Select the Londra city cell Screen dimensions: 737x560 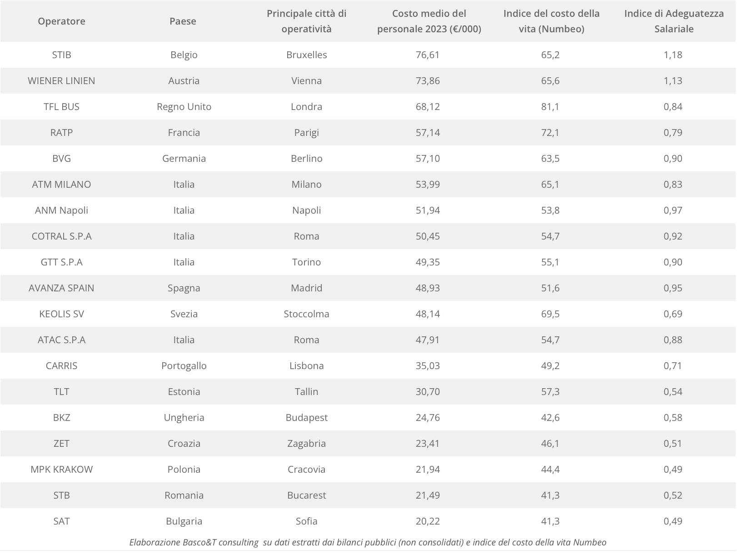(x=306, y=107)
